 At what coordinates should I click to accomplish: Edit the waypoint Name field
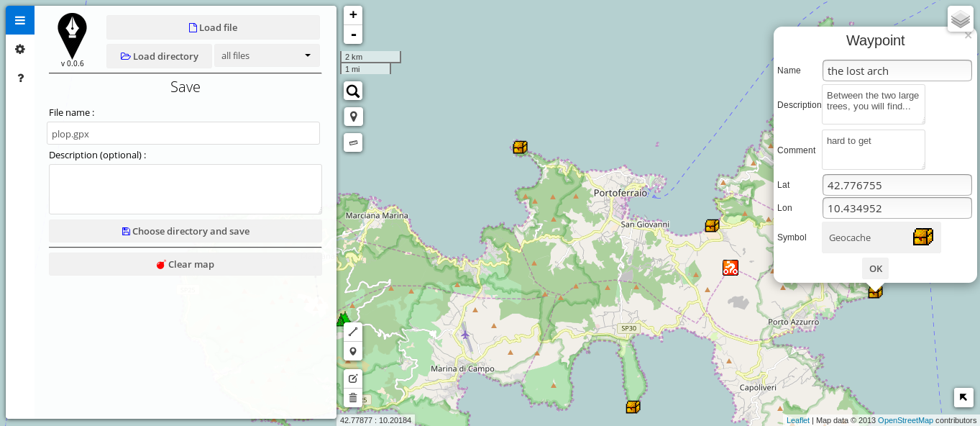point(897,71)
